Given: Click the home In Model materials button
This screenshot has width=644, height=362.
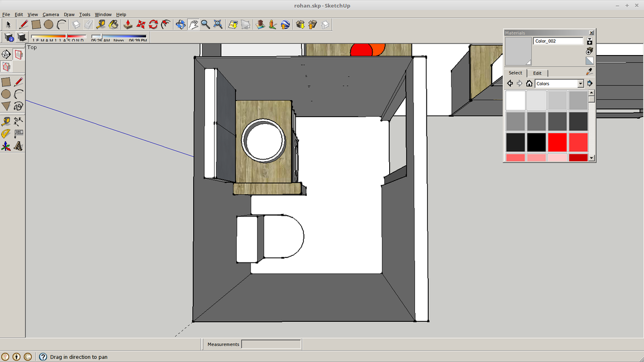Looking at the screenshot, I should click(x=529, y=84).
